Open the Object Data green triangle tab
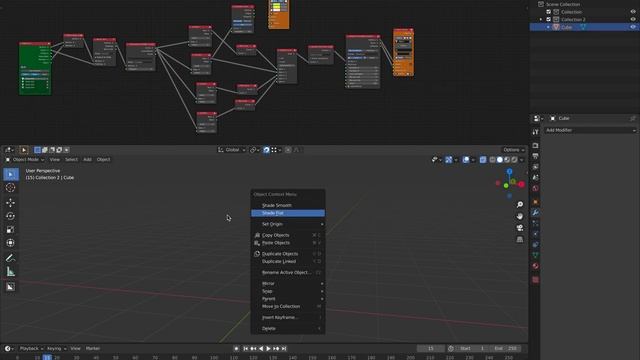This screenshot has width=640, height=360. tap(536, 255)
